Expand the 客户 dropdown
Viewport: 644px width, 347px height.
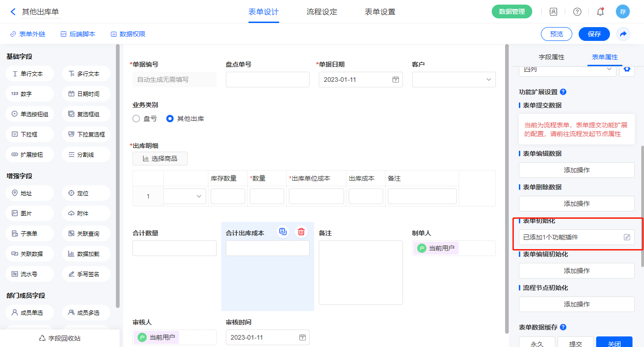pos(488,80)
